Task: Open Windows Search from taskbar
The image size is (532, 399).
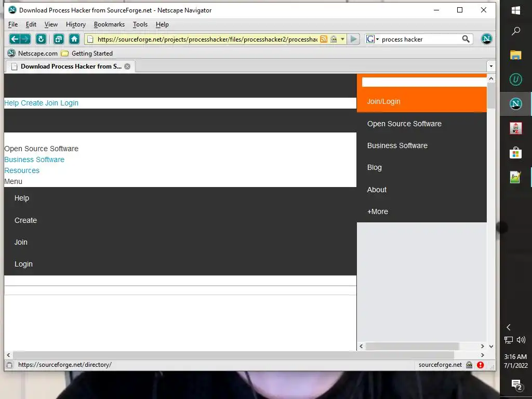Action: 516,31
